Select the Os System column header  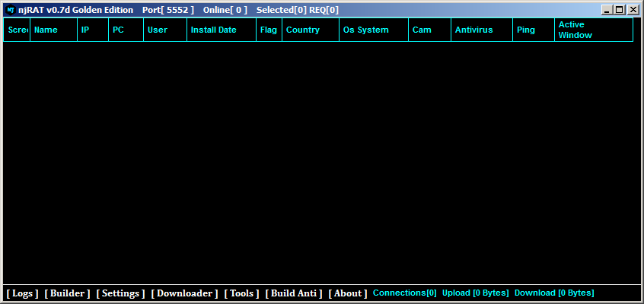click(373, 30)
